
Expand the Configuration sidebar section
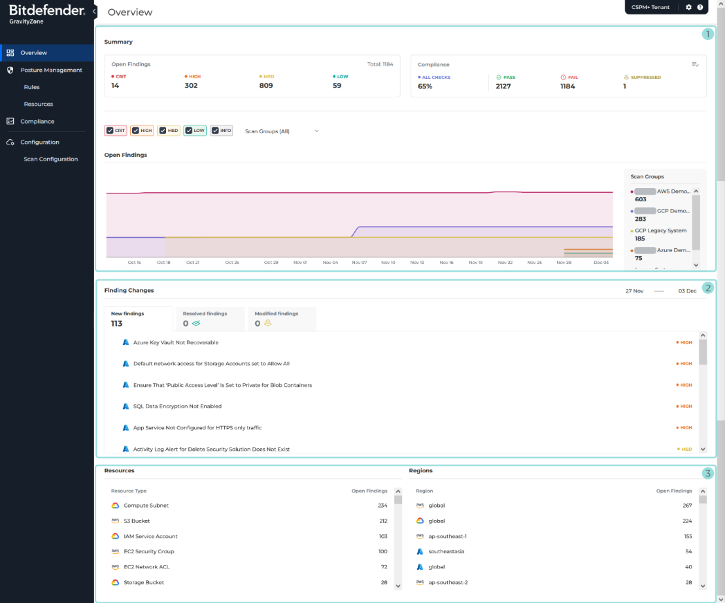point(40,142)
